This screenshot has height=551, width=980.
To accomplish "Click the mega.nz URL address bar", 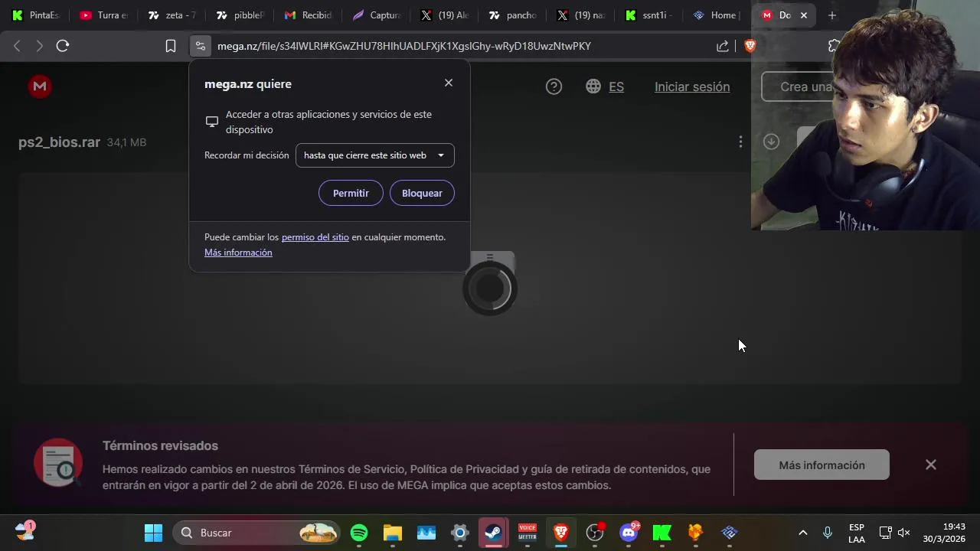I will (404, 46).
